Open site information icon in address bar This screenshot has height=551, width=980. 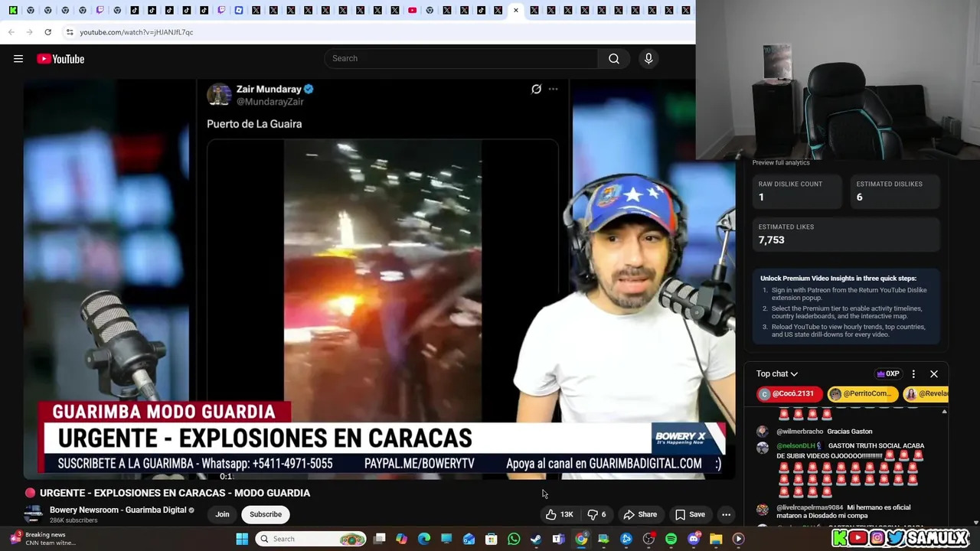pyautogui.click(x=70, y=32)
